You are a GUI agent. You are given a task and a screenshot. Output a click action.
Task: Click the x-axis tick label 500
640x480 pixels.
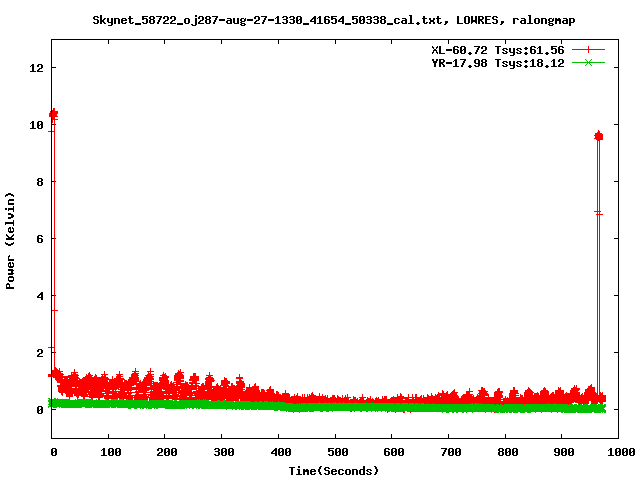point(338,452)
